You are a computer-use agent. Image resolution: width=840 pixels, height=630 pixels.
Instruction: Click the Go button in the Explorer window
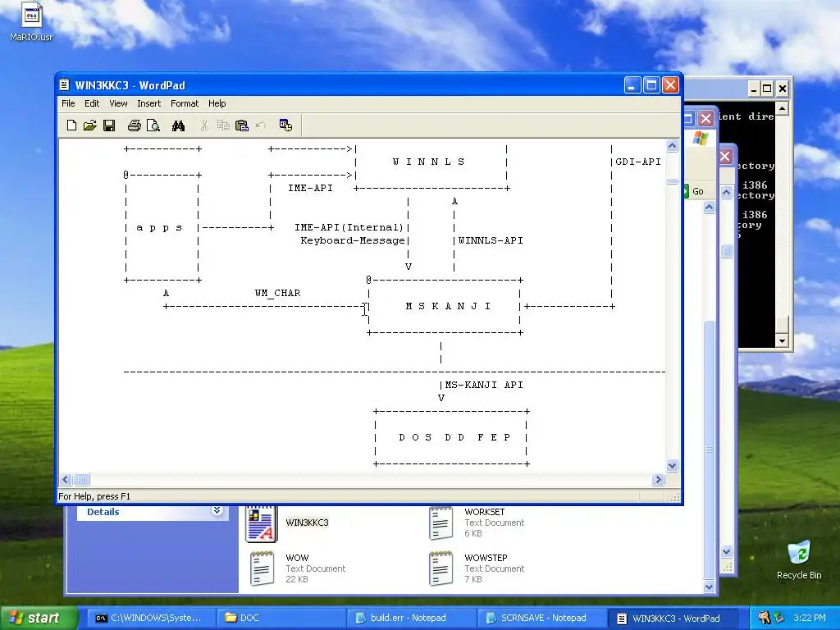(694, 191)
